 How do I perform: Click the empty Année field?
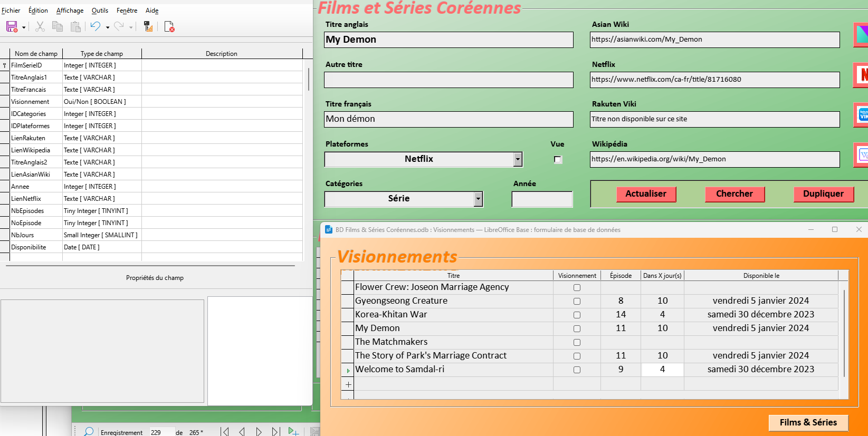[x=542, y=199]
